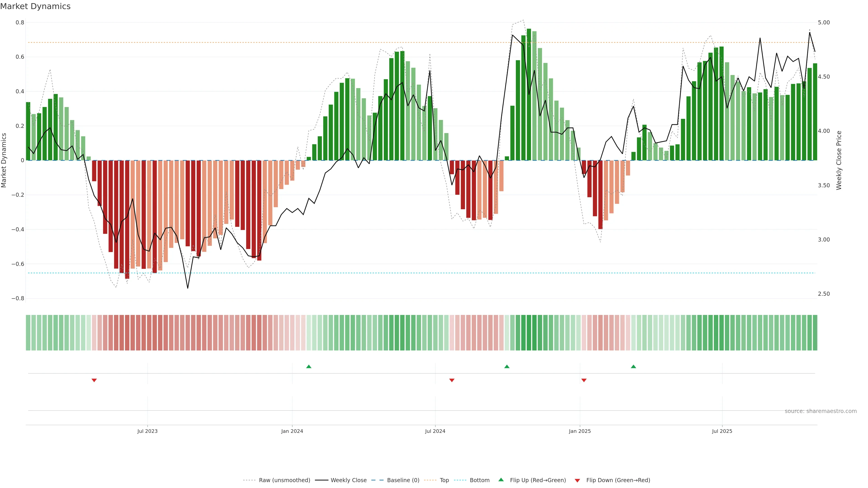
Task: Click the green flip-up triangle near Jan 2024
Action: click(309, 366)
